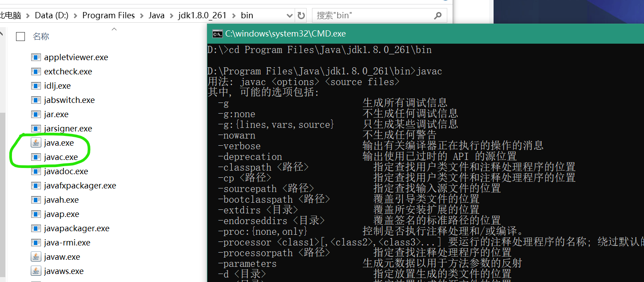Select file name javap.exe
The height and width of the screenshot is (282, 644).
(x=61, y=214)
